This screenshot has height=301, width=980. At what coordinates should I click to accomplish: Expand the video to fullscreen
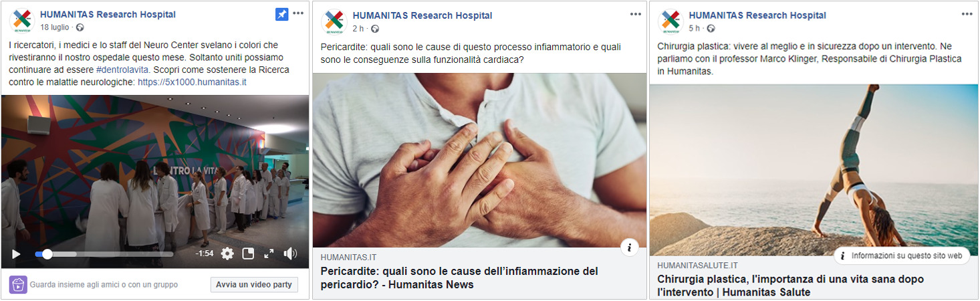269,254
